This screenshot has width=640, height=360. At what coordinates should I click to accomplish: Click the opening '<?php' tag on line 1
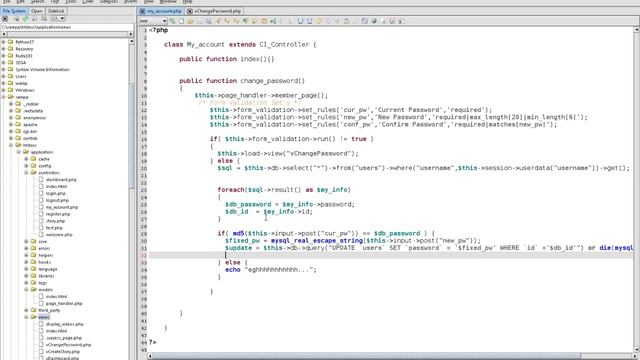coord(159,30)
